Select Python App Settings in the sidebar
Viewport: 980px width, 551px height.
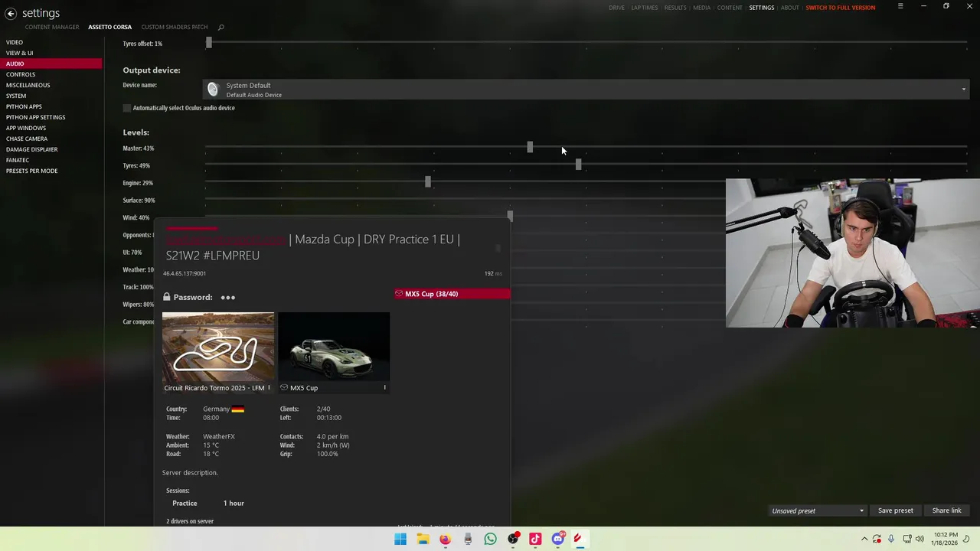click(35, 117)
